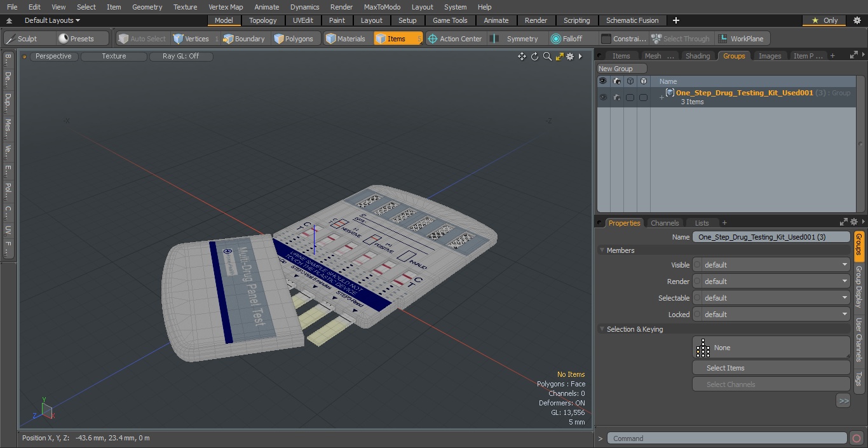Toggle visibility eye of One_Step_Drug_Testing_Kit_Used001 group
The image size is (868, 448).
click(603, 97)
